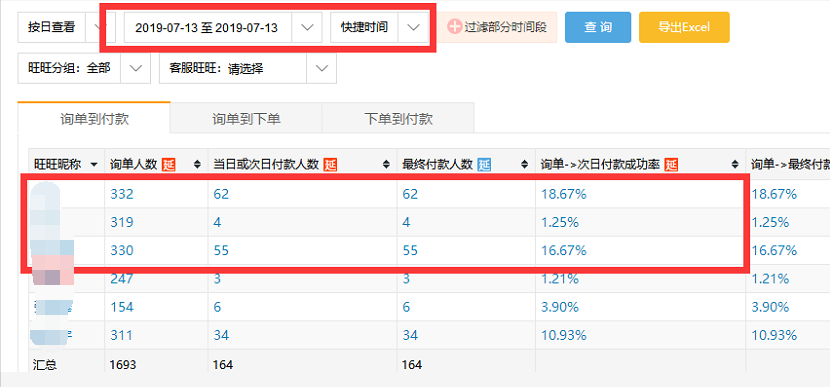Click the red 延 badge next to 当日或次日付款人数

pos(330,165)
